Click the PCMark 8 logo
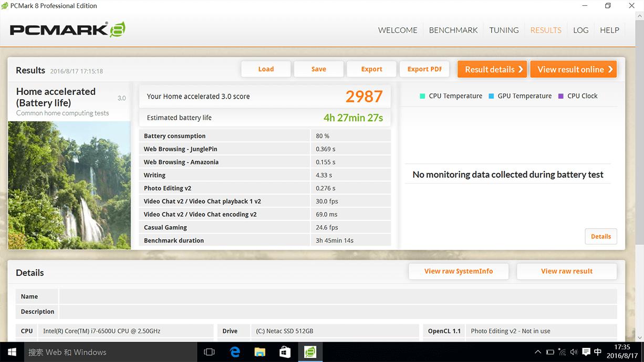Image resolution: width=644 pixels, height=362 pixels. point(67,29)
